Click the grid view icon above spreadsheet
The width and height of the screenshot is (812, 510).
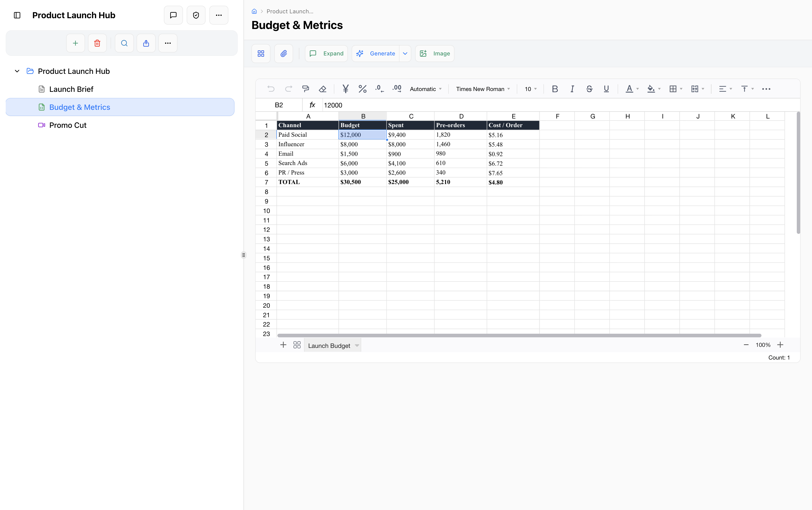pos(261,54)
